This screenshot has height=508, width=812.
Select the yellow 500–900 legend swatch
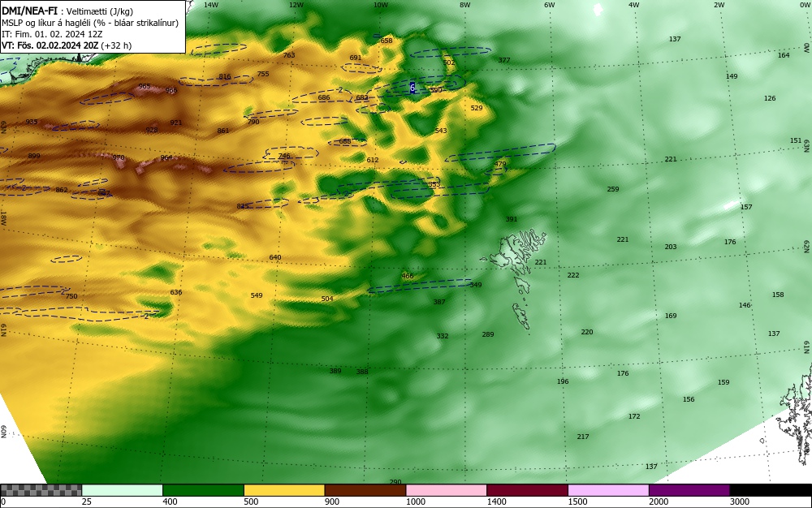point(284,490)
